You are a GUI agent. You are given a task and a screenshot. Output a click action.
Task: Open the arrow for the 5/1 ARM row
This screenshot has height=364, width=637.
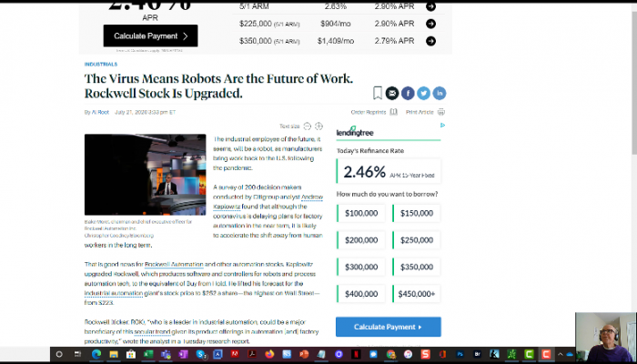click(430, 6)
